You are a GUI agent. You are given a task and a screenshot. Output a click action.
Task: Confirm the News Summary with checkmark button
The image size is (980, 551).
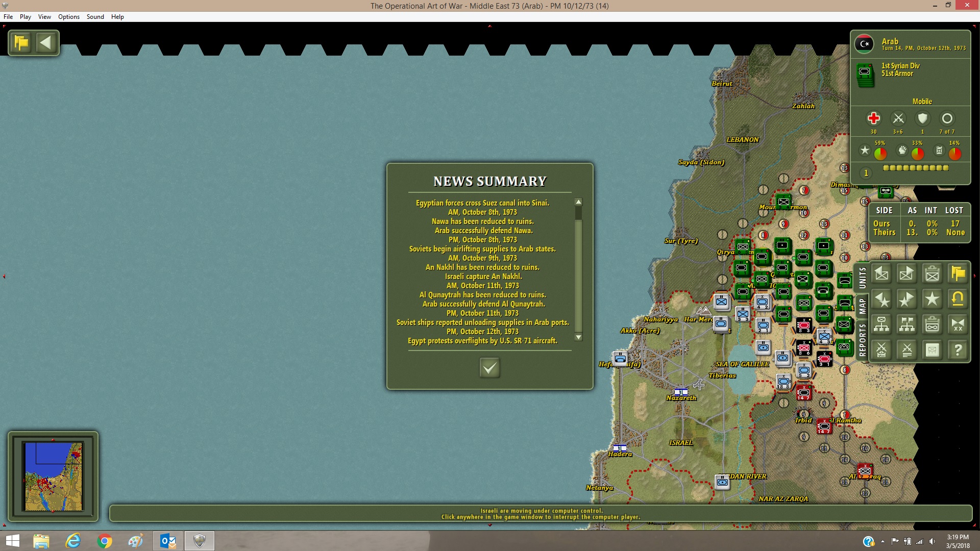coord(489,367)
